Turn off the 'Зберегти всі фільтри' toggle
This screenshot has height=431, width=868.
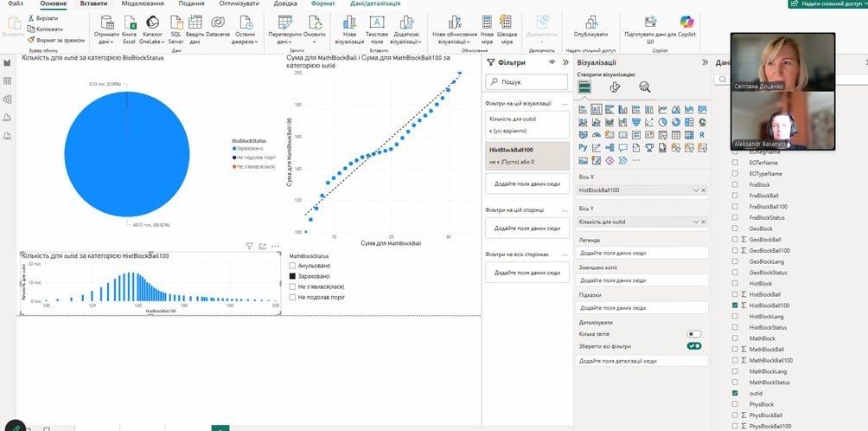tap(693, 346)
